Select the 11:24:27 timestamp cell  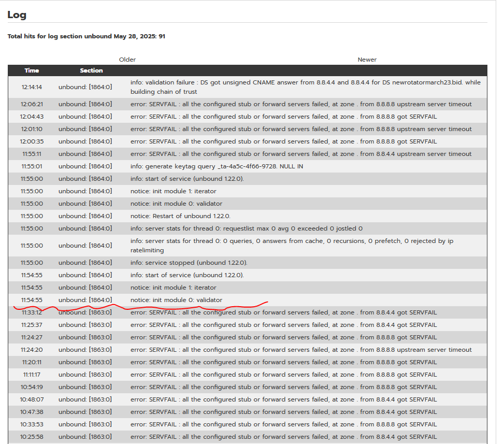32,337
